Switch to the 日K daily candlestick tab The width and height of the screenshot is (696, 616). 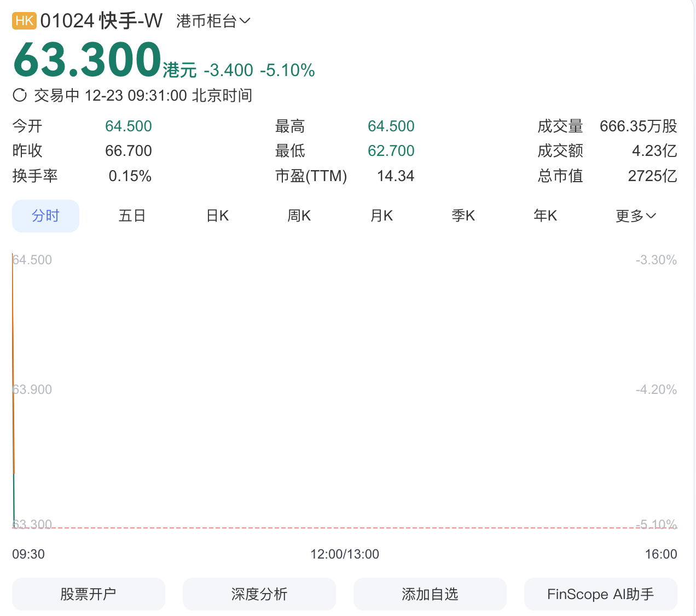pos(217,216)
